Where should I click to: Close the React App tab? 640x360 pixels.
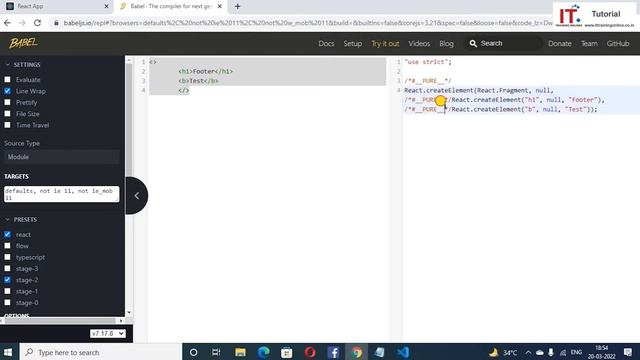[107, 6]
